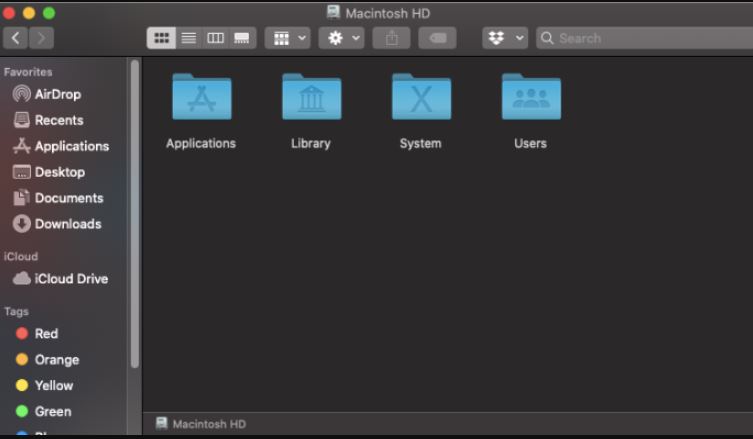The width and height of the screenshot is (753, 439).
Task: Click Macintosh HD in the path bar
Action: click(209, 424)
